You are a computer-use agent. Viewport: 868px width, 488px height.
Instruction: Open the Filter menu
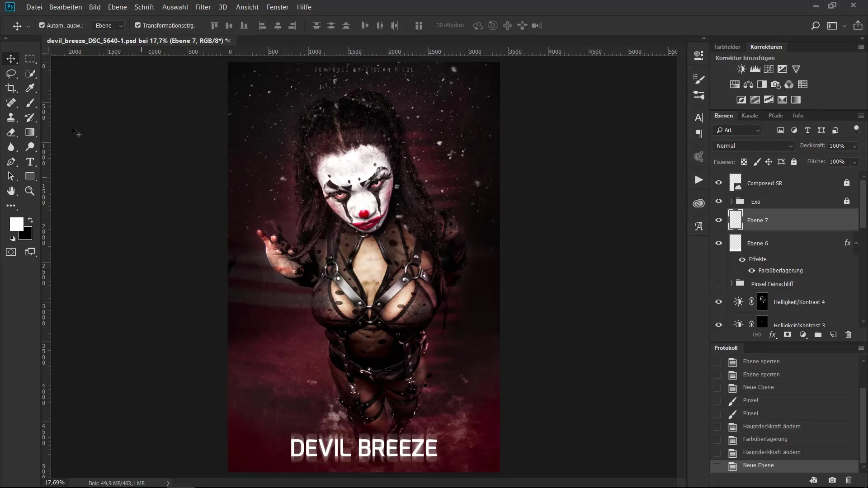coord(203,7)
